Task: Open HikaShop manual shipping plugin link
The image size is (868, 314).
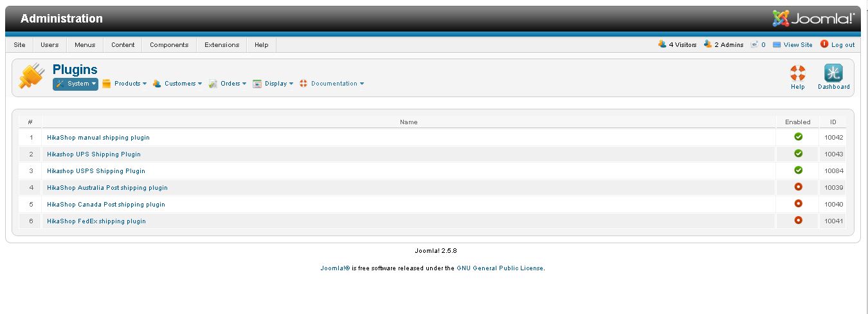Action: click(x=98, y=138)
